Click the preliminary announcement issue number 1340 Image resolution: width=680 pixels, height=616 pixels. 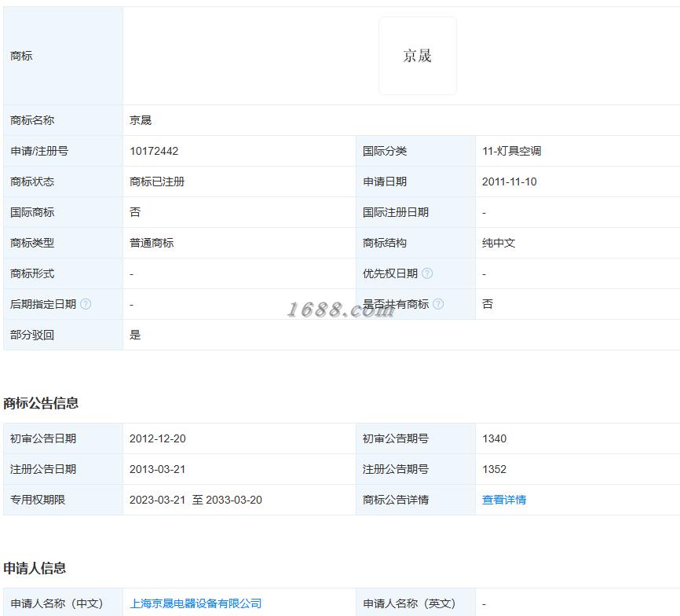pyautogui.click(x=495, y=438)
